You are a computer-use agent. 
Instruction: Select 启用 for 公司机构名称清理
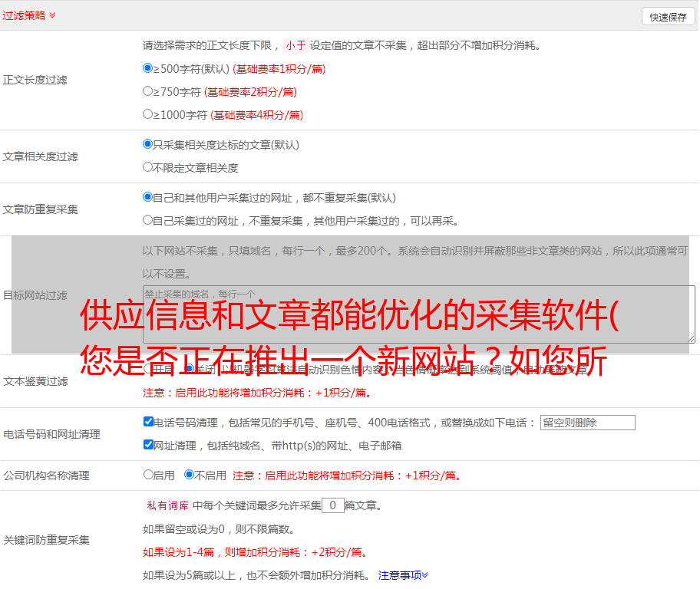click(x=148, y=475)
